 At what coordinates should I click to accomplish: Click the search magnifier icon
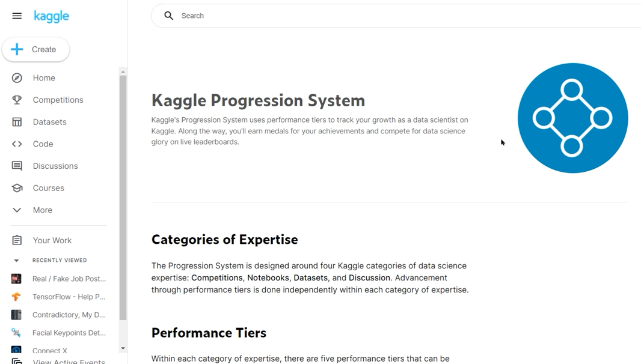tap(169, 16)
